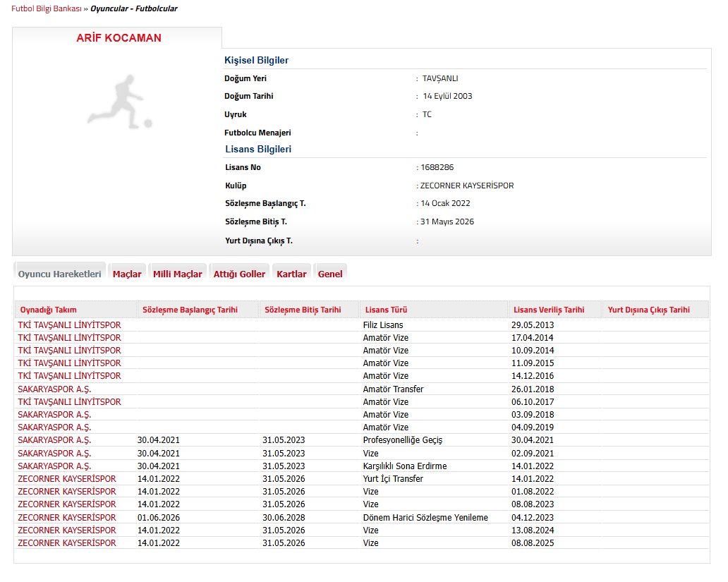
Task: Click the Sözleşme Başlangıç Tarihi column header
Action: click(190, 310)
